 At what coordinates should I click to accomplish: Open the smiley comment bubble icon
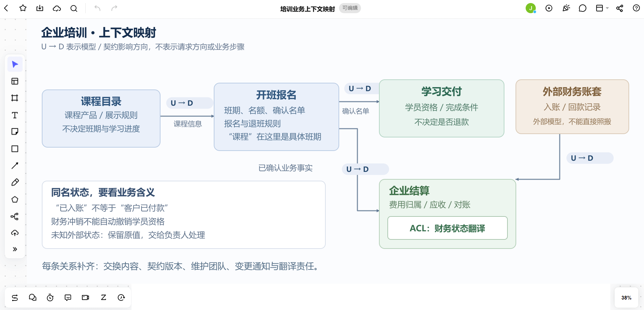pyautogui.click(x=68, y=298)
